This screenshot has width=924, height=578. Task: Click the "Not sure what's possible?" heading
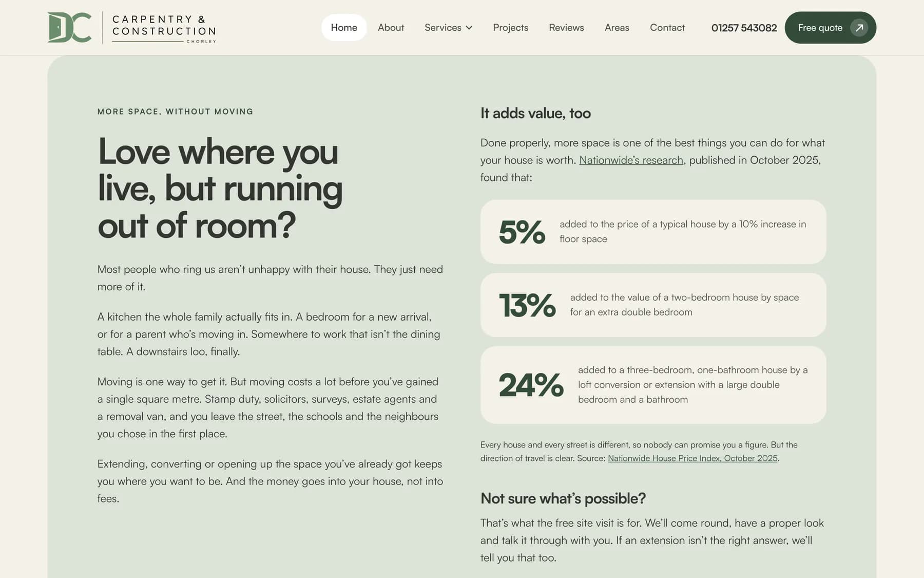click(x=563, y=498)
